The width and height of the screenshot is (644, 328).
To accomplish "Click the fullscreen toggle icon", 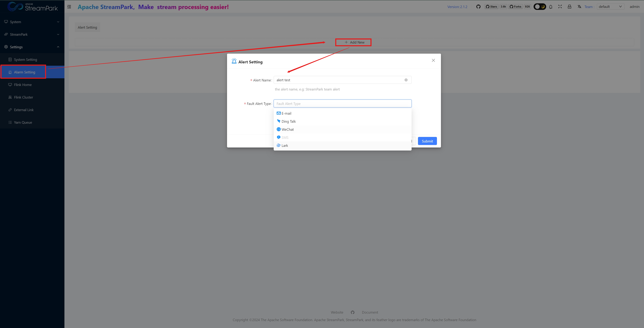I will (x=560, y=7).
